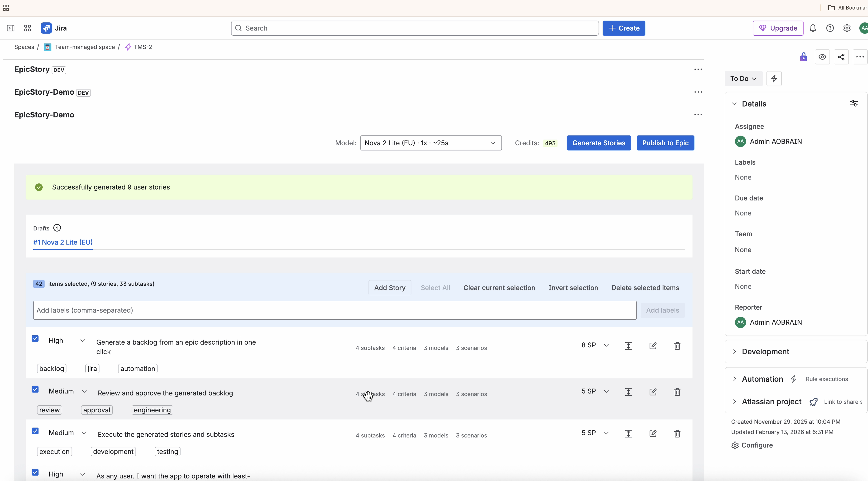868x481 pixels.
Task: Delete the 'Generate a backlog' story via trash icon
Action: click(677, 346)
